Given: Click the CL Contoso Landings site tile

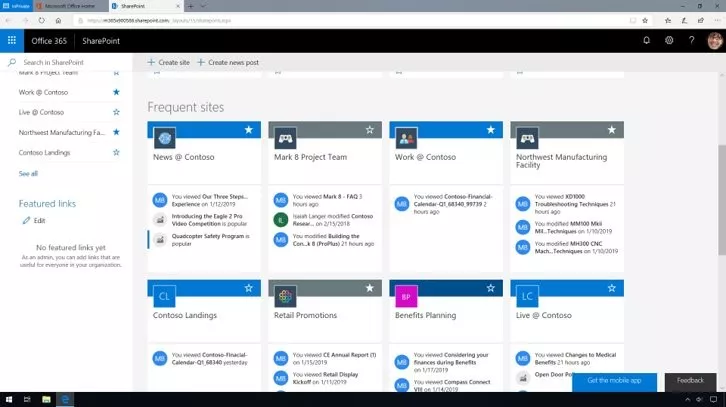Looking at the screenshot, I should 164,296.
